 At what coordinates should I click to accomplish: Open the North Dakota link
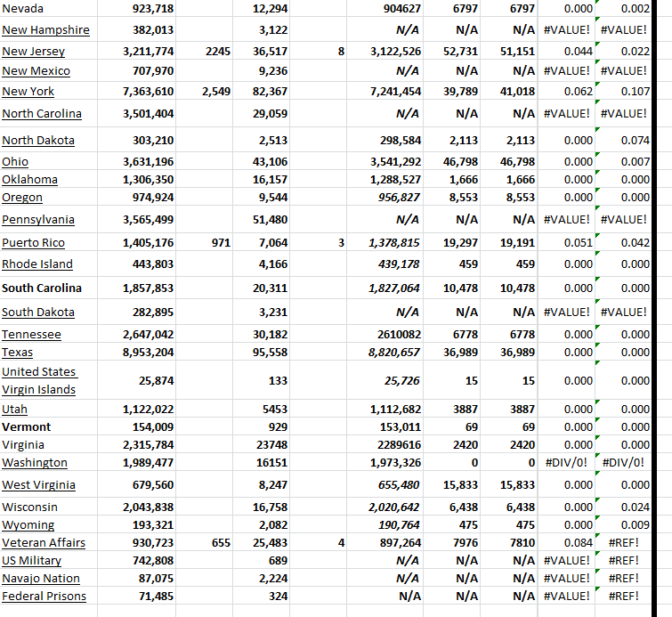point(38,140)
